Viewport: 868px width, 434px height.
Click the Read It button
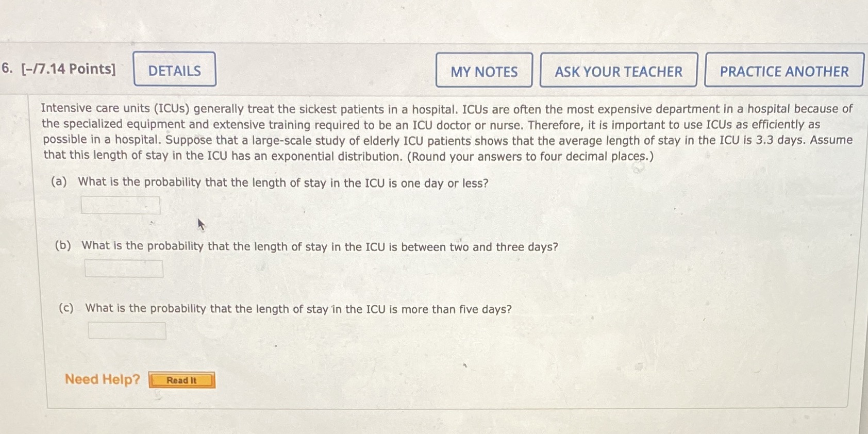181,380
